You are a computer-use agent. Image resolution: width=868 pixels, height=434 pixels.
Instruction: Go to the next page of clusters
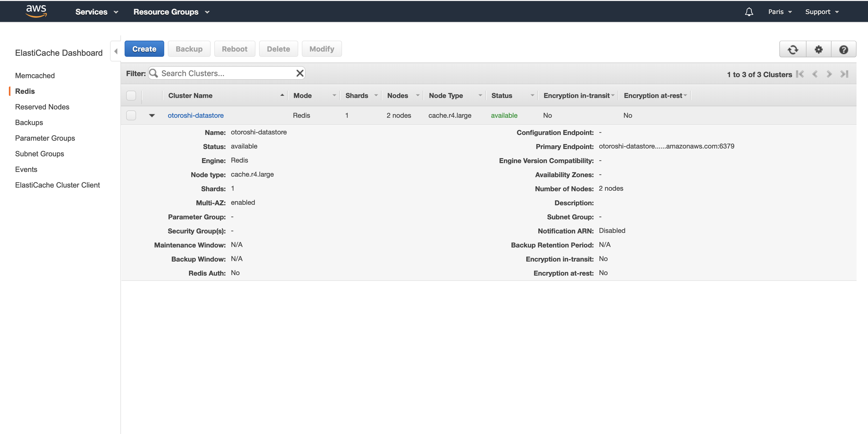tap(829, 74)
